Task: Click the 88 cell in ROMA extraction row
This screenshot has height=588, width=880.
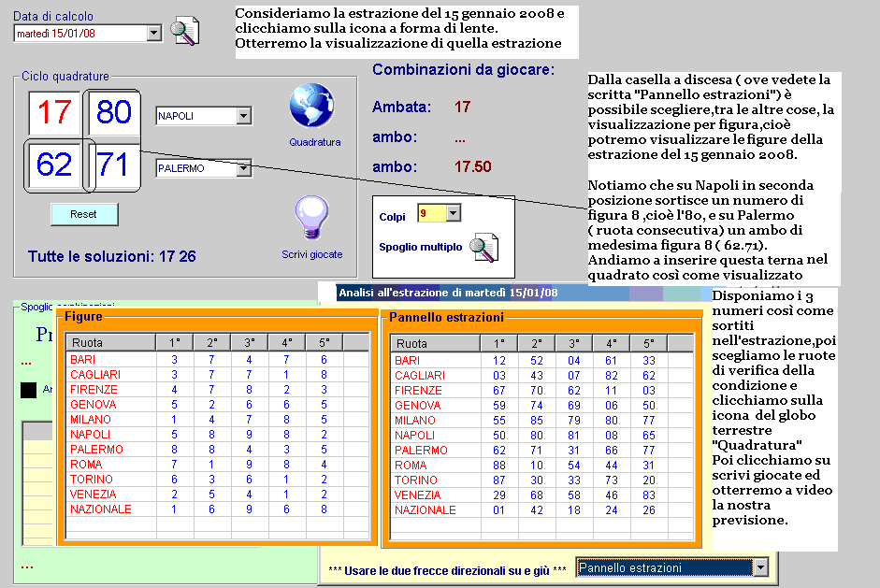Action: click(499, 466)
